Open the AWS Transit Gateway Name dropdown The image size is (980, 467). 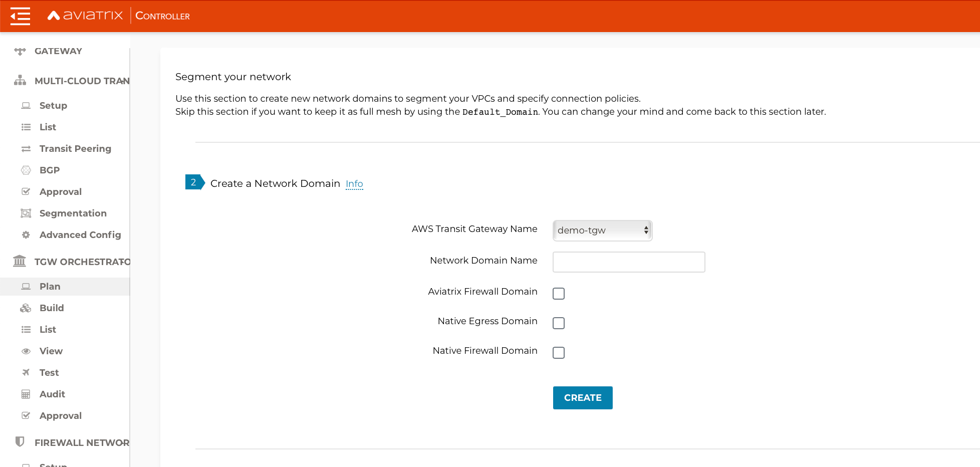(x=602, y=230)
